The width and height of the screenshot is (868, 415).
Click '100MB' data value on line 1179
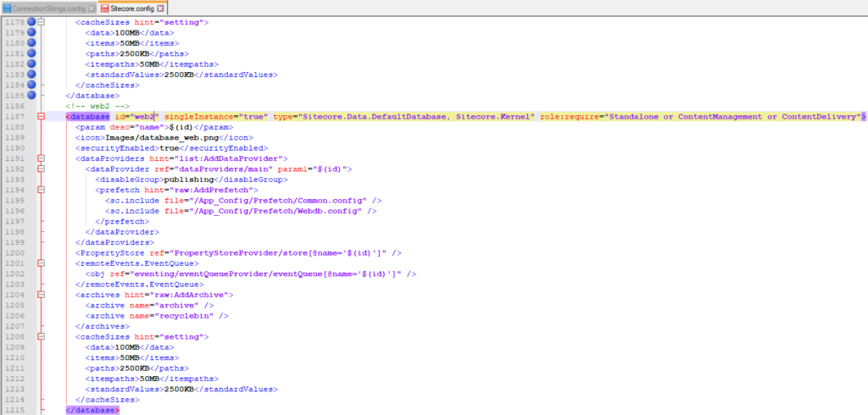click(x=126, y=33)
